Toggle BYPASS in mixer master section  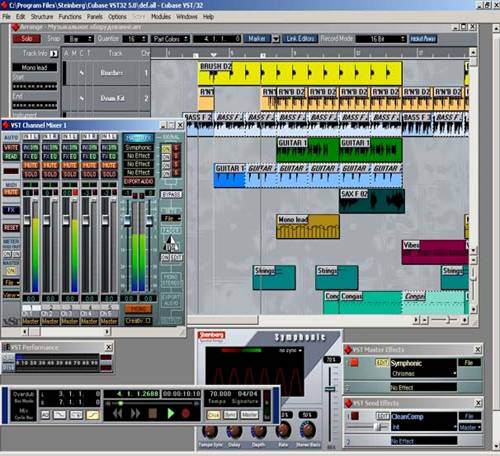click(171, 194)
